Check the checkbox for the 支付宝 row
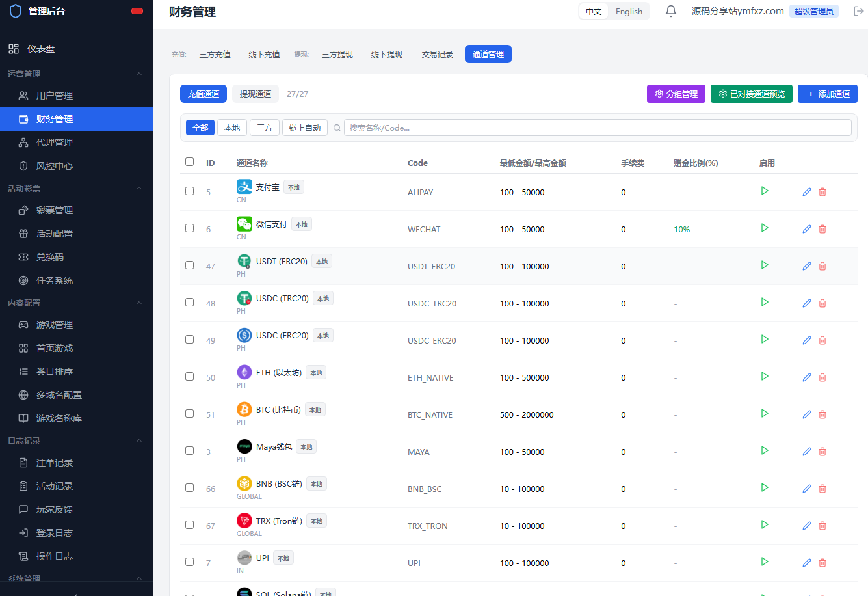Viewport: 868px width, 596px height. tap(189, 191)
